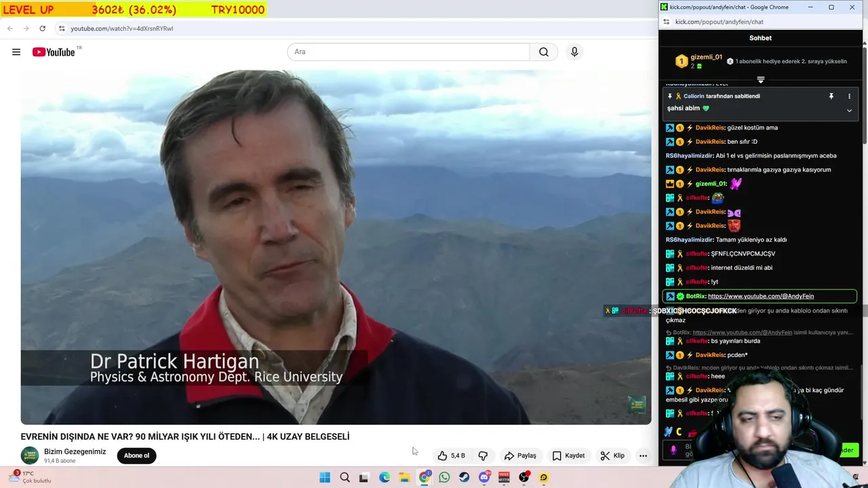Open Task View on the taskbar
This screenshot has width=868, height=488.
364,477
